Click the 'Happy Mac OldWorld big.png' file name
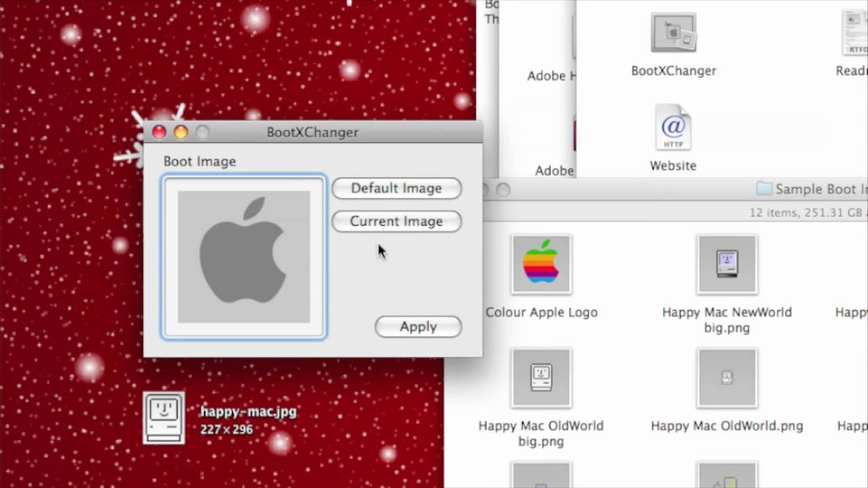 click(x=541, y=434)
